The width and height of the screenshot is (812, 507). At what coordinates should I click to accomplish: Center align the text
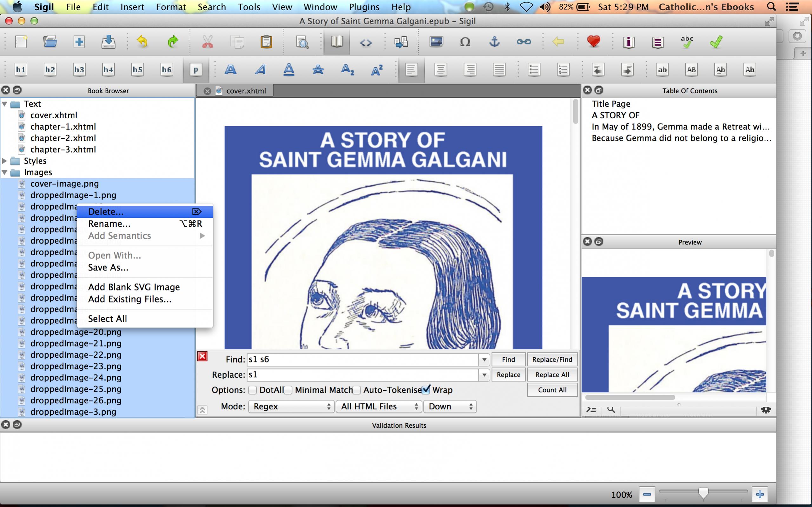pyautogui.click(x=440, y=70)
